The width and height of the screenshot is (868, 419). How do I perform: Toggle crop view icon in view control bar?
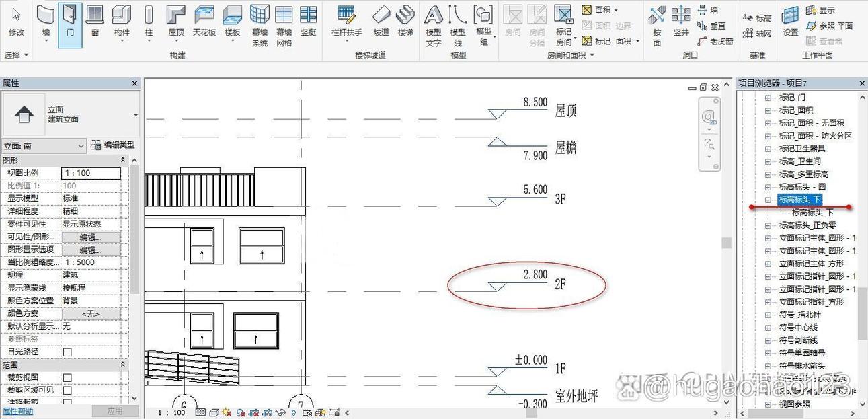pos(254,412)
